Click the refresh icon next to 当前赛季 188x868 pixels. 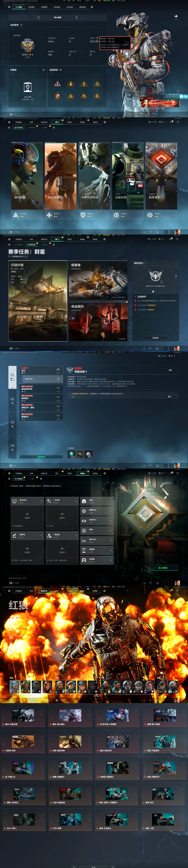point(21,25)
